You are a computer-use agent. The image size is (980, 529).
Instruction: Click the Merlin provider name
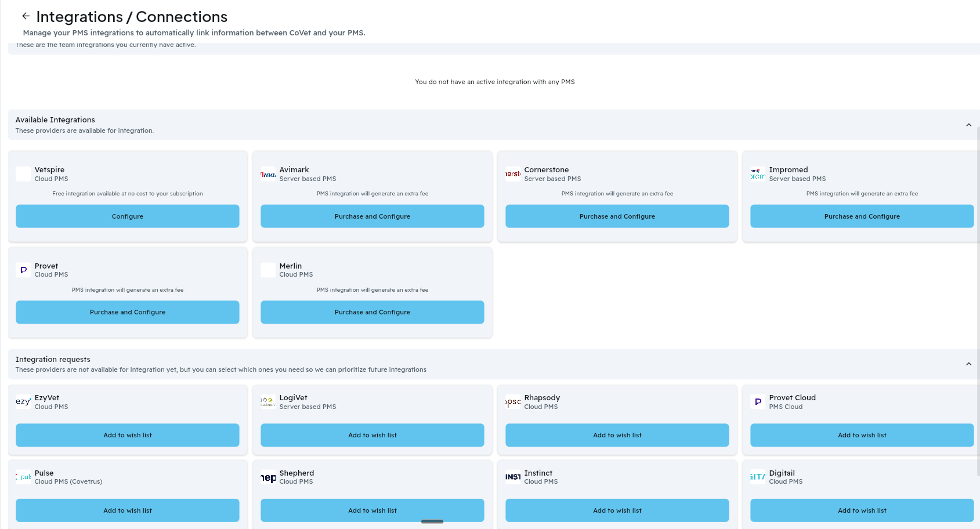click(291, 266)
